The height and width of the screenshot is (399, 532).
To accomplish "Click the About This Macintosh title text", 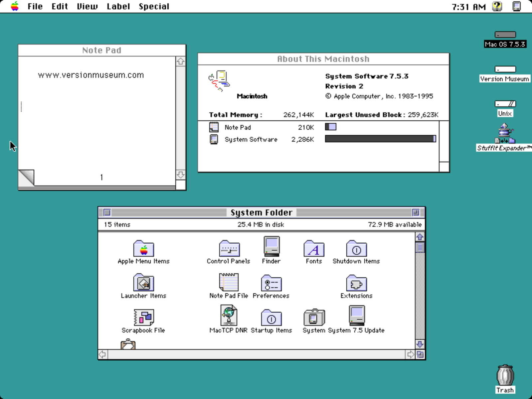I will 323,59.
